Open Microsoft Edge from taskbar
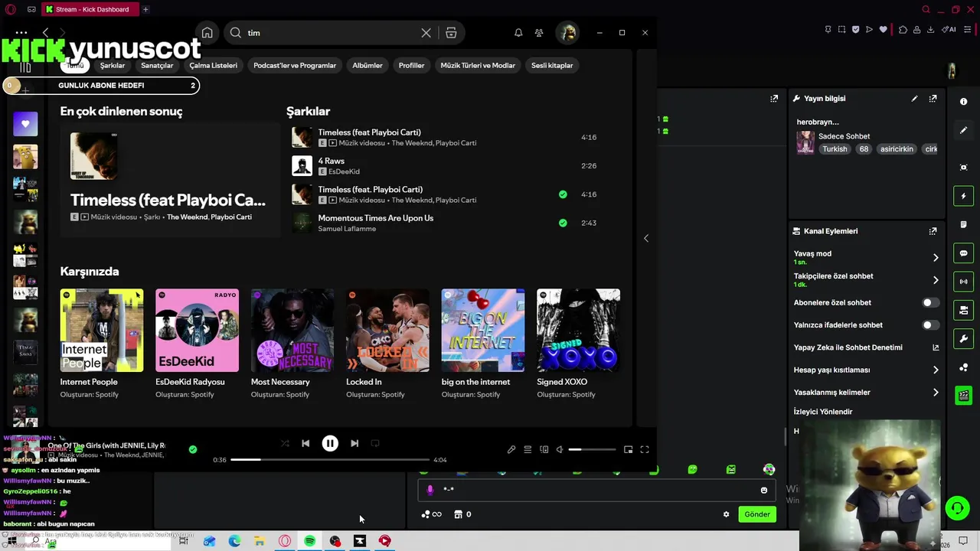 click(234, 541)
